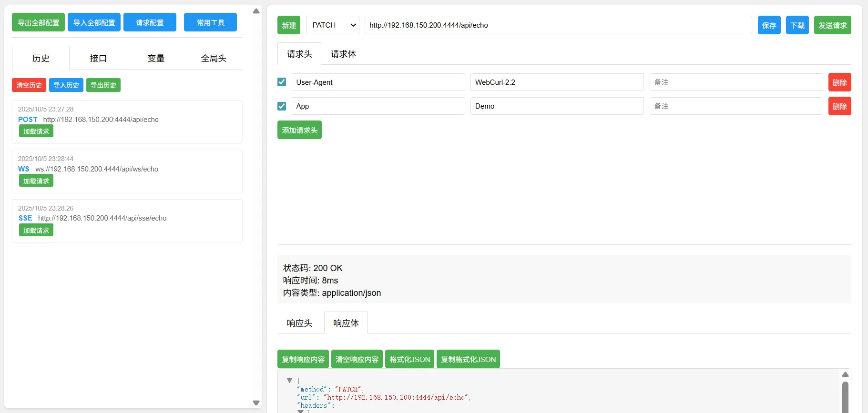Focus the request URL input field
868x413 pixels.
click(x=558, y=25)
